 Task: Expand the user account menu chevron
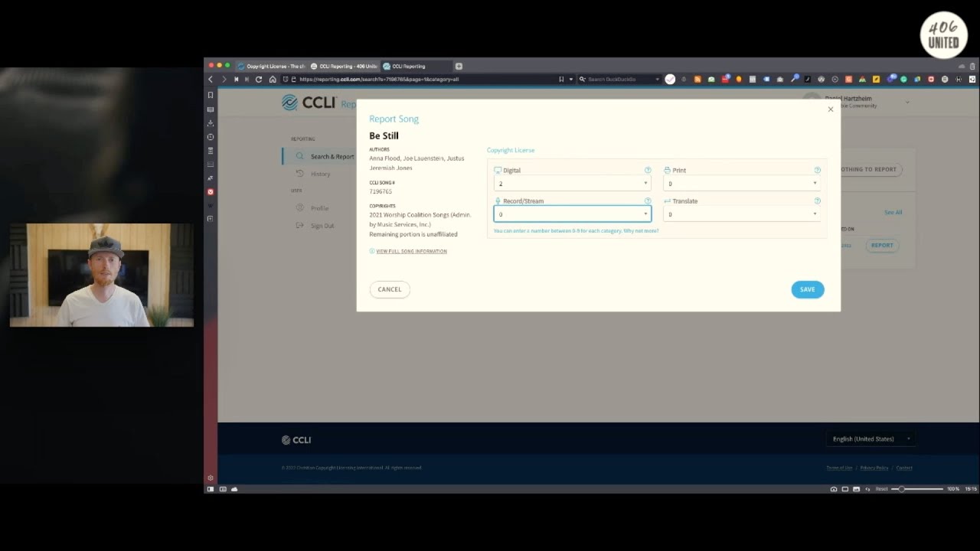pos(908,102)
